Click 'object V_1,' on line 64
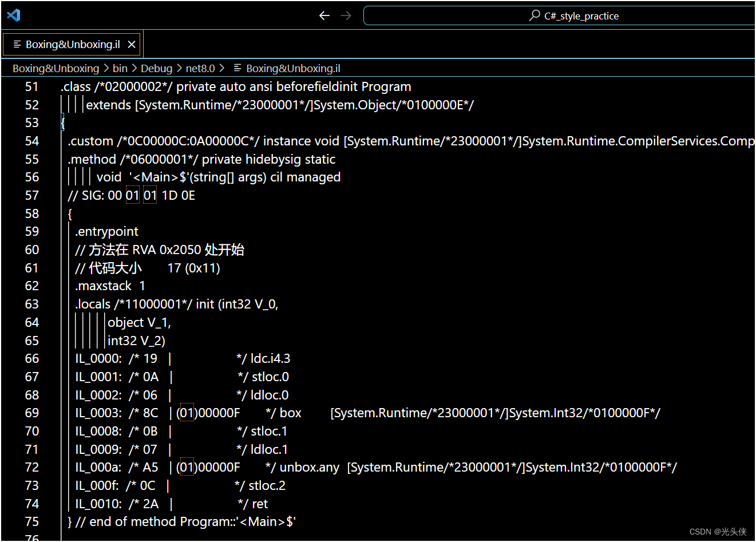 coord(140,322)
